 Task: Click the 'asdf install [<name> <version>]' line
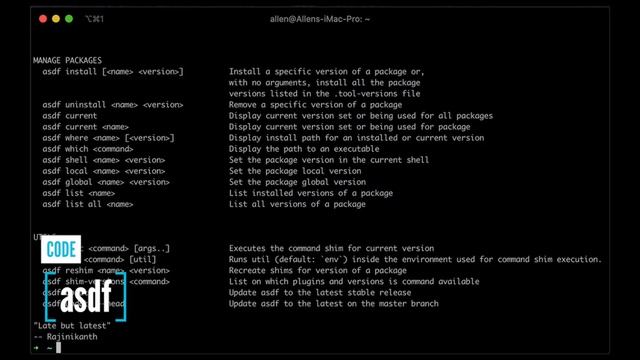[113, 71]
